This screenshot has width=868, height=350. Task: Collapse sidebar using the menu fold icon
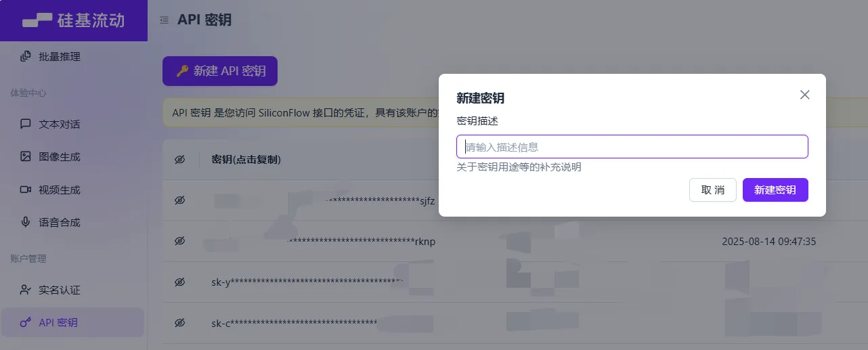[x=164, y=20]
